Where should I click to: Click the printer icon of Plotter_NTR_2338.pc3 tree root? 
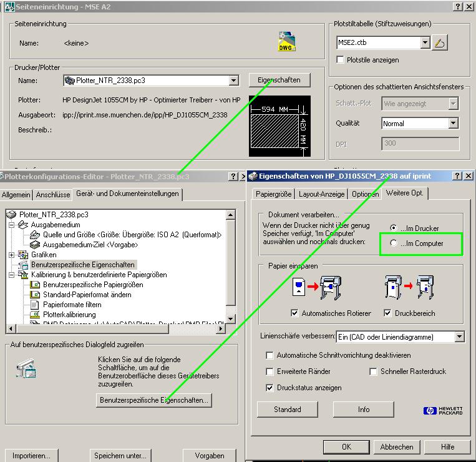11,215
